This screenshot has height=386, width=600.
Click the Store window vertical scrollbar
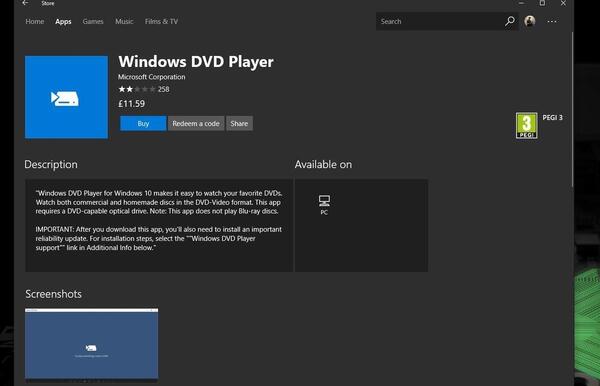click(572, 110)
